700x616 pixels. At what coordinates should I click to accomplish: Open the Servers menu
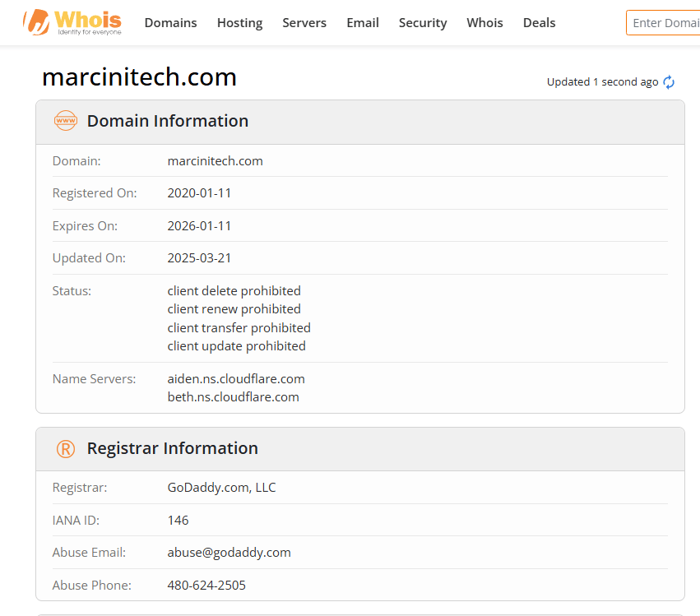304,23
